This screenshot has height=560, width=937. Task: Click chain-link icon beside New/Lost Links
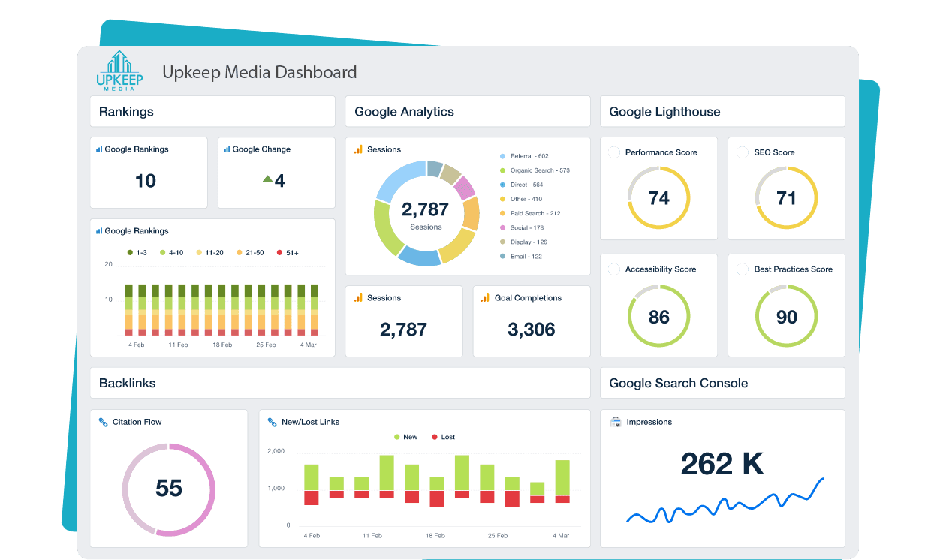click(272, 422)
